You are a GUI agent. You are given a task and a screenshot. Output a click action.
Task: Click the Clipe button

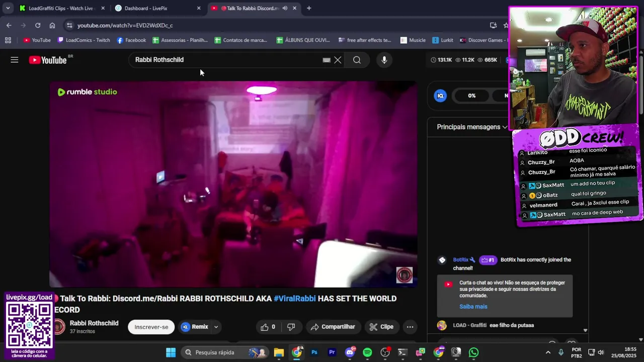(381, 327)
